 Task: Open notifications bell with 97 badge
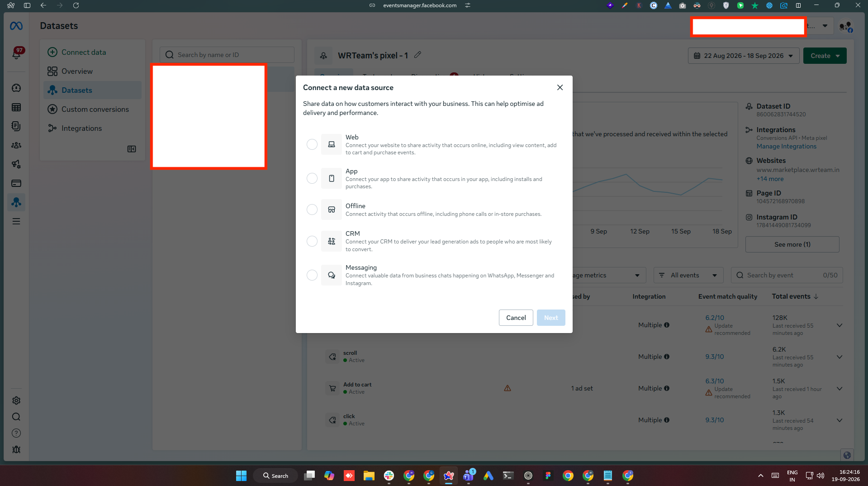(x=16, y=53)
